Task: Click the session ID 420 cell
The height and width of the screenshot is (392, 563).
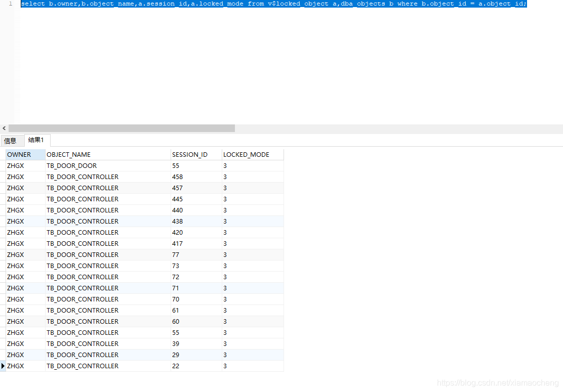Action: pyautogui.click(x=196, y=232)
